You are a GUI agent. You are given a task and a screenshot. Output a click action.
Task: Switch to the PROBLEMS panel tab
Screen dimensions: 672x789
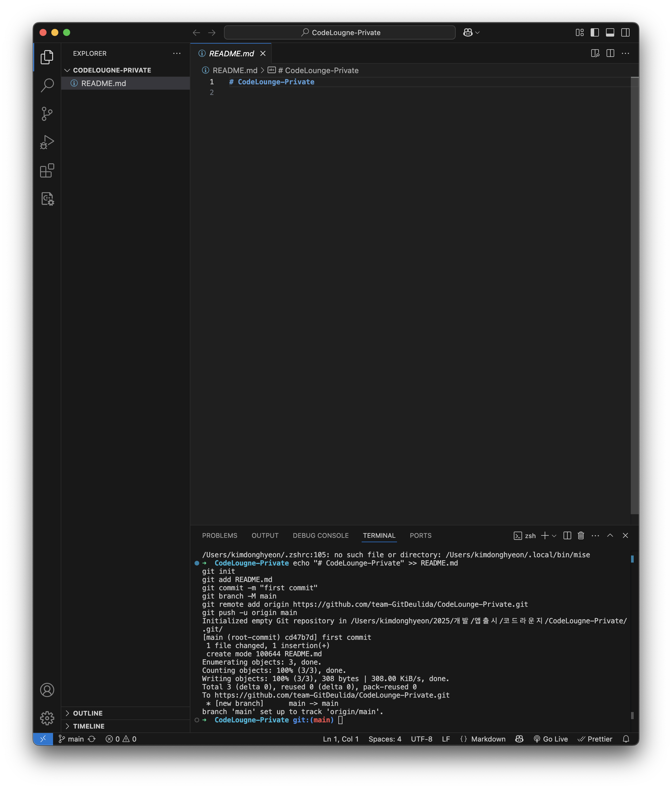[219, 535]
